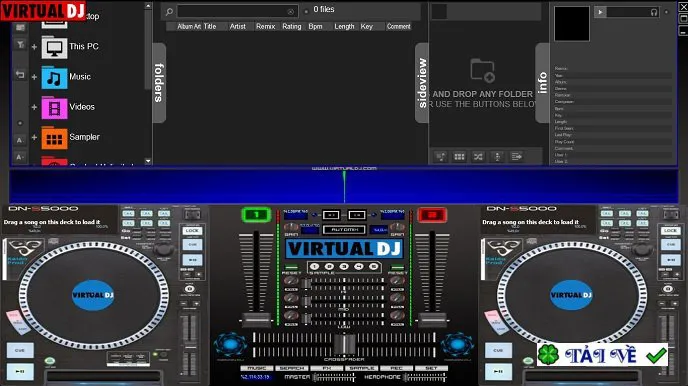Sort by Bpm column header

point(315,26)
